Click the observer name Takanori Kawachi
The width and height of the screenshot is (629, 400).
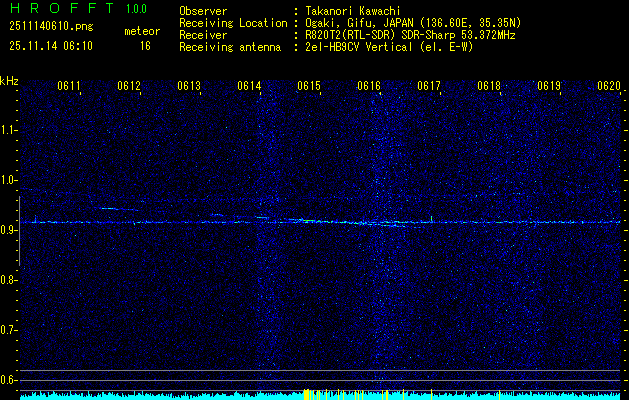coord(353,11)
